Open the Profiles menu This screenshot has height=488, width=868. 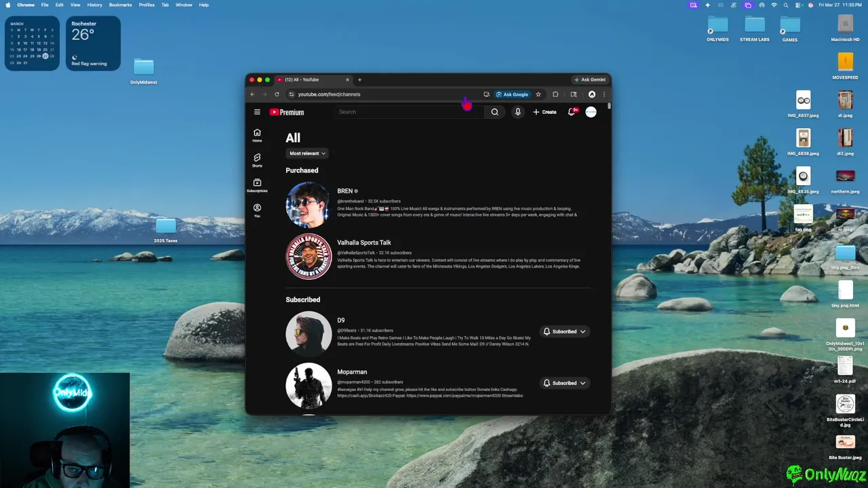146,5
